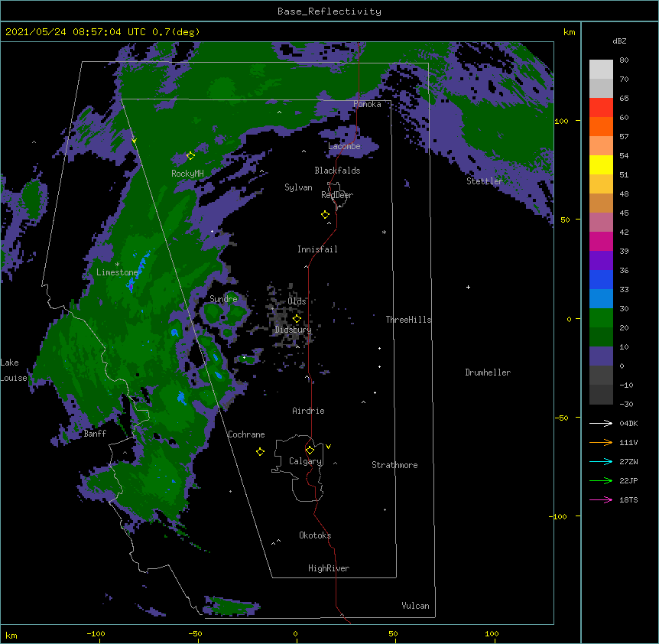Click the Vulcan label
This screenshot has width=659, height=644.
415,606
